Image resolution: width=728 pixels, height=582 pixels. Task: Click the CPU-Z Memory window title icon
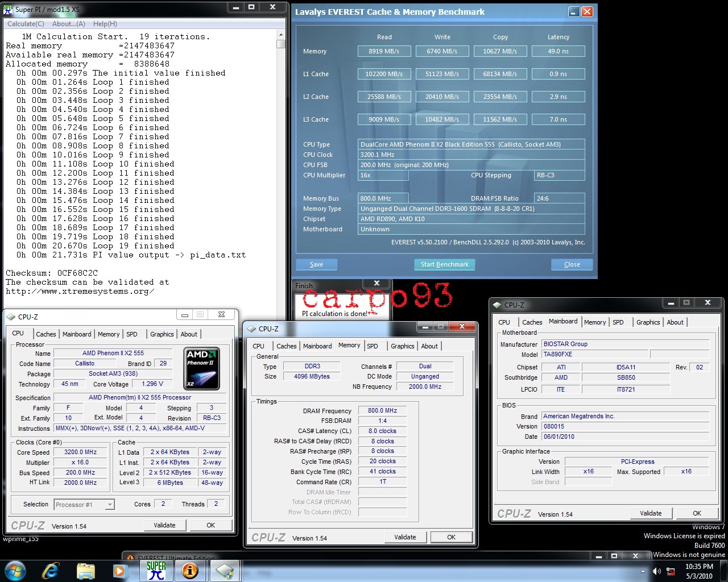[252, 329]
